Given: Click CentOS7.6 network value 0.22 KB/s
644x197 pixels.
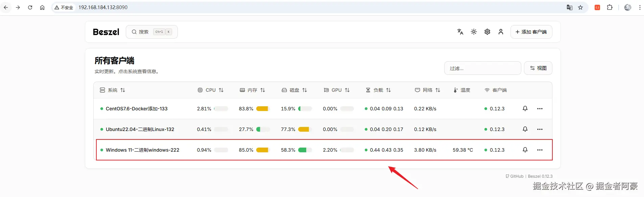Looking at the screenshot, I should (425, 109).
